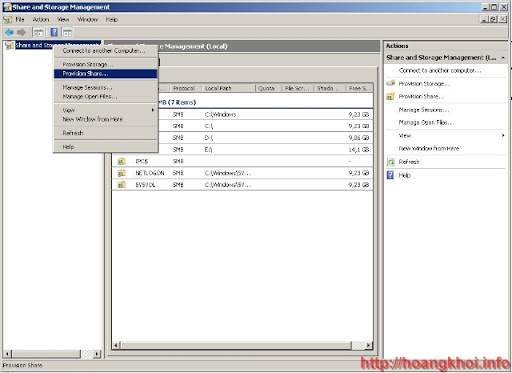Screen dimensions: 512x373
Task: Expand the View submenu in context menu
Action: [x=105, y=110]
